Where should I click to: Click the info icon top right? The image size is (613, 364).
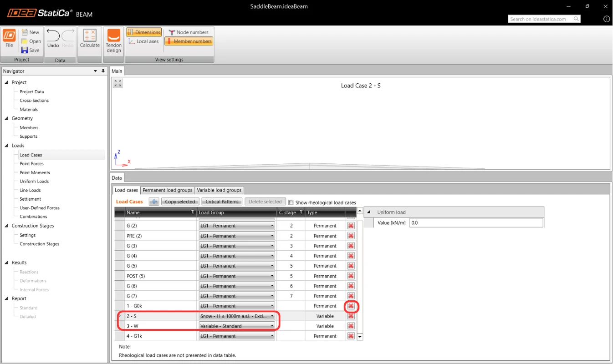[x=606, y=19]
